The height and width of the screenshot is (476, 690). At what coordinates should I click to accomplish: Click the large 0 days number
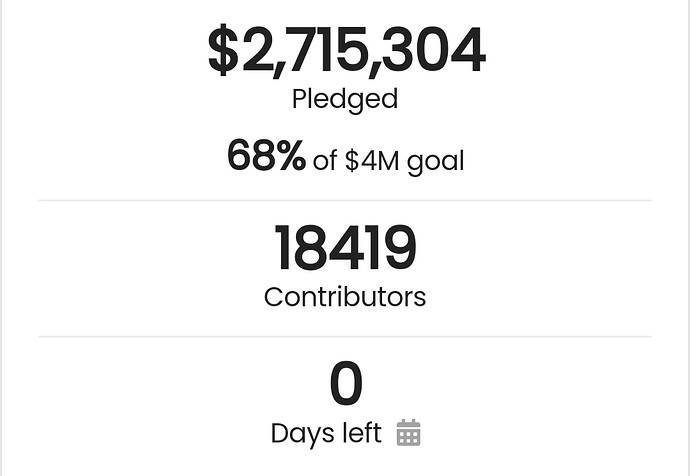(346, 383)
